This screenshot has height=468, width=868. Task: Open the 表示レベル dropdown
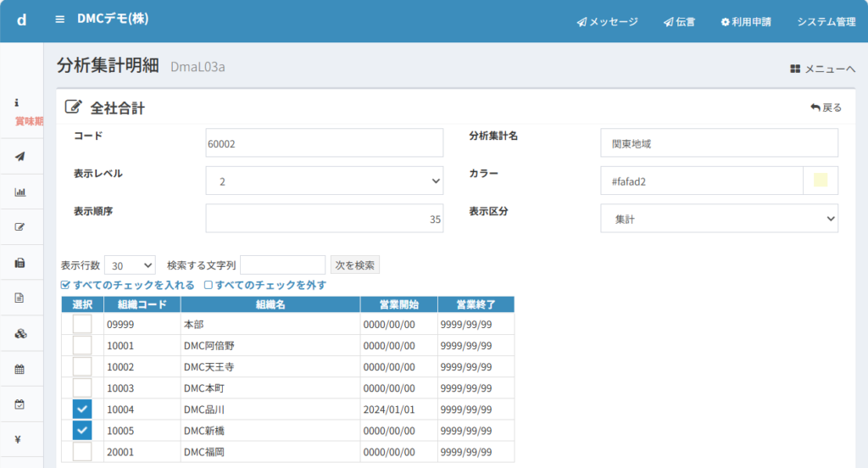click(324, 181)
